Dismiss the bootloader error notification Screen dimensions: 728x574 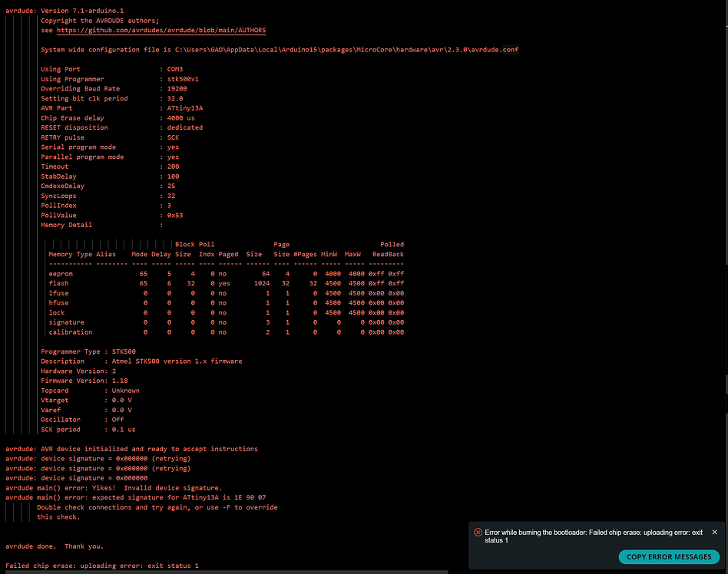714,533
